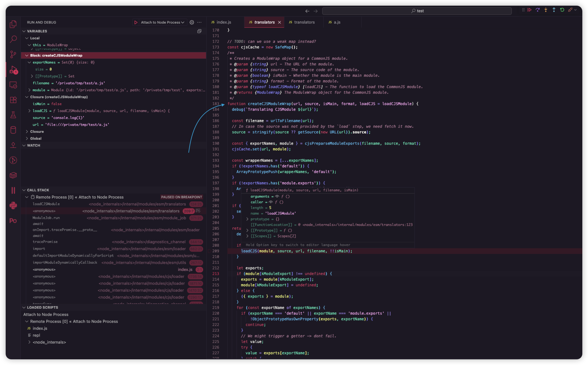The image size is (588, 365).
Task: Click the debug Step Out button
Action: click(554, 10)
